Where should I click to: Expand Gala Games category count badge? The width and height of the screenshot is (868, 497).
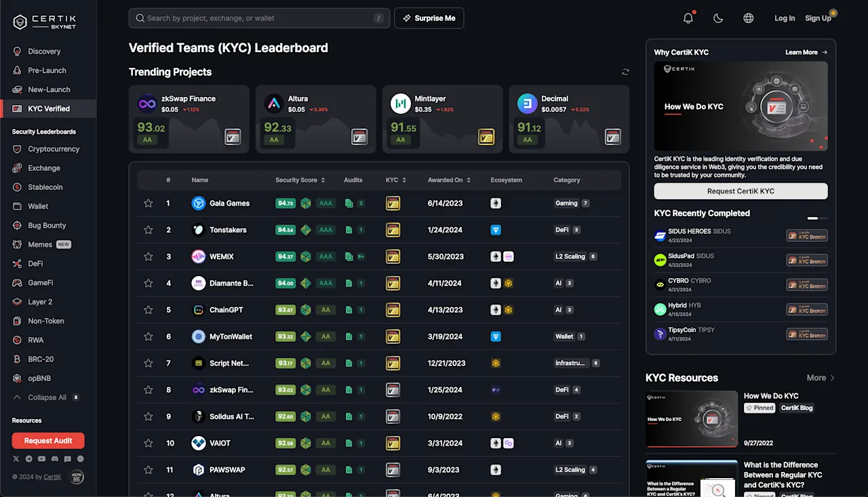[585, 203]
